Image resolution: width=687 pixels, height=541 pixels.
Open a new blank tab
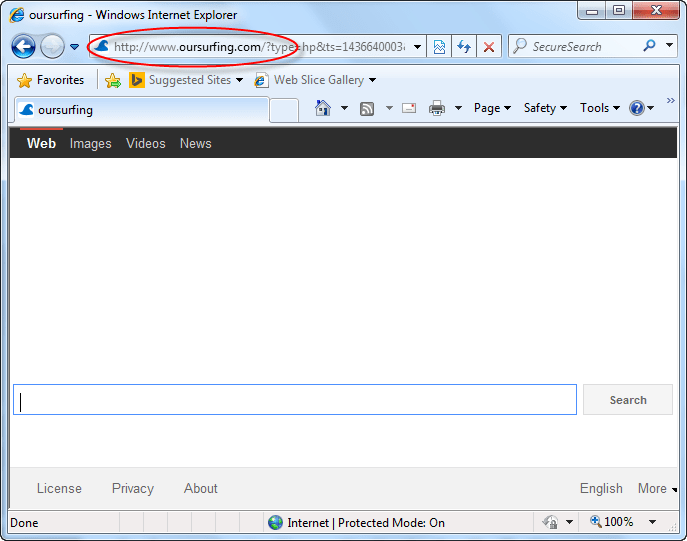coord(284,110)
